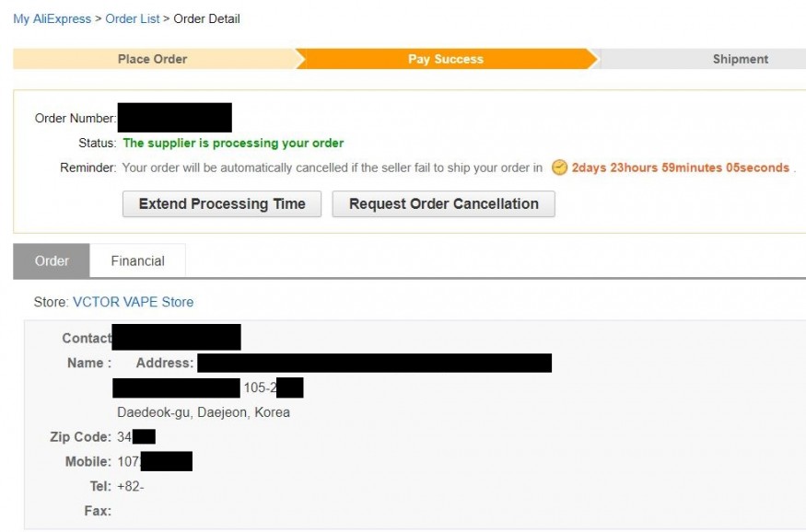Open the My AliExpress breadcrumb link
Screen dimensions: 806x532
pos(52,19)
